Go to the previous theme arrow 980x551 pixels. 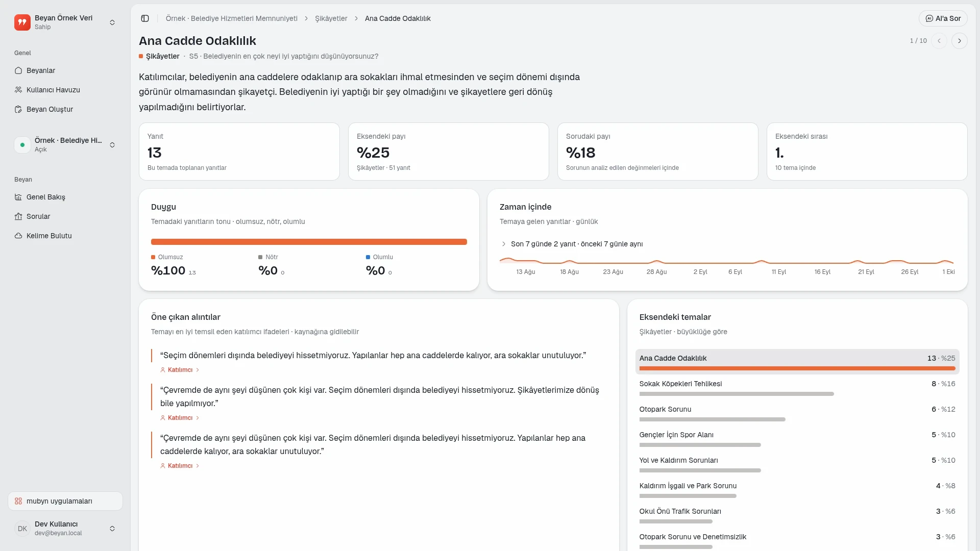[x=939, y=41]
